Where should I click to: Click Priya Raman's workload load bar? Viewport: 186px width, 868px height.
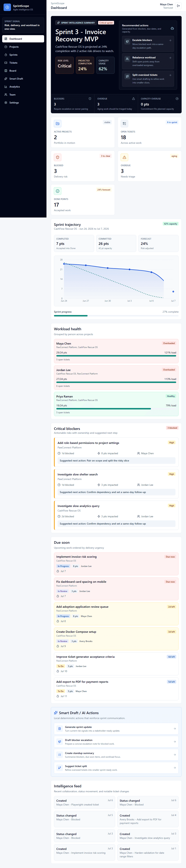(116, 408)
